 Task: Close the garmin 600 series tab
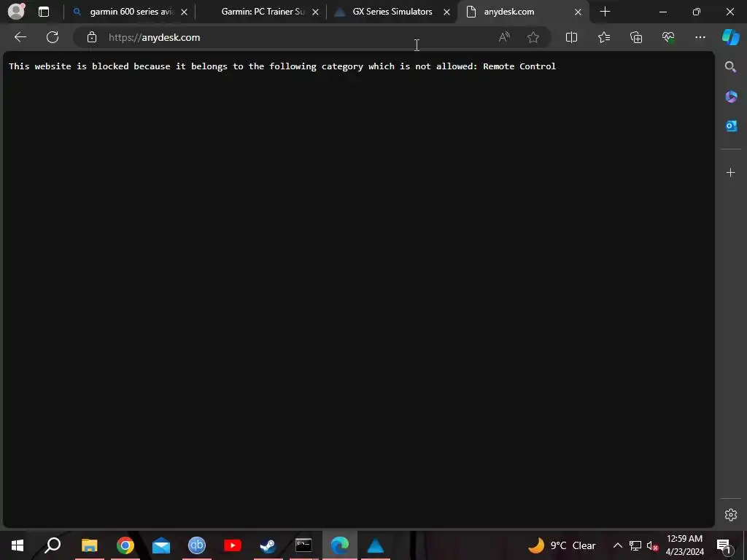pos(185,12)
